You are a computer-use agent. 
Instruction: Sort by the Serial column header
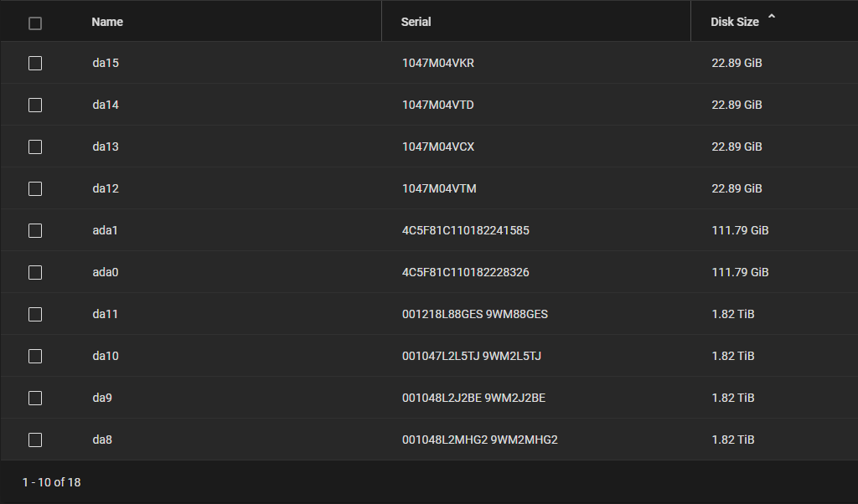click(416, 22)
